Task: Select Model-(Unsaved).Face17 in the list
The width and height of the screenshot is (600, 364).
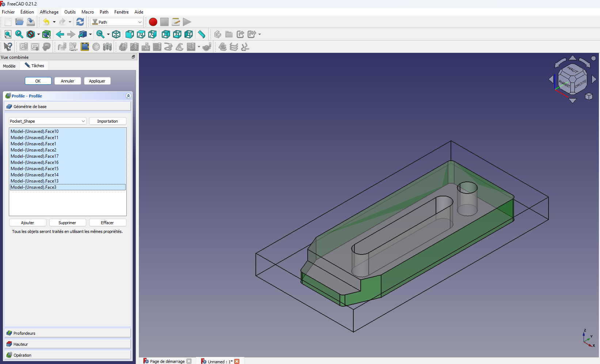Action: pos(68,156)
